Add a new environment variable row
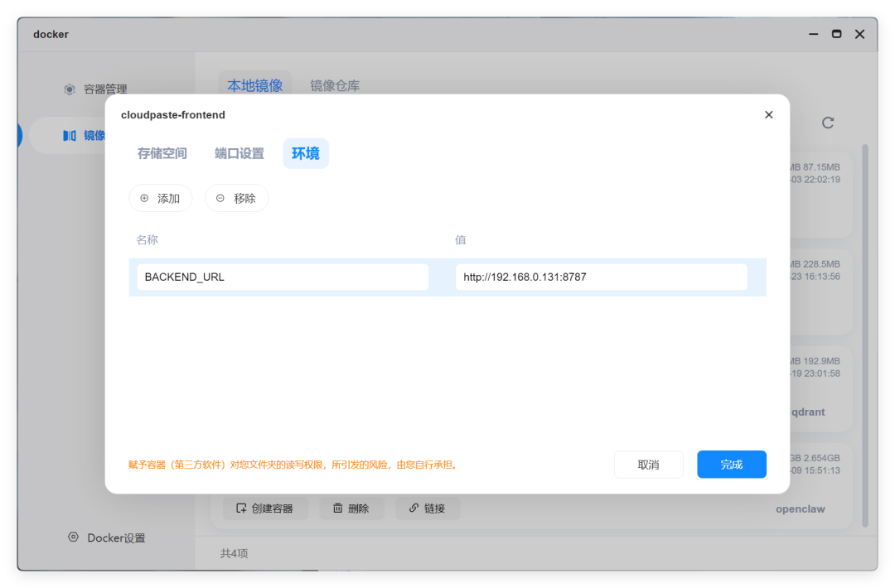 pyautogui.click(x=160, y=198)
